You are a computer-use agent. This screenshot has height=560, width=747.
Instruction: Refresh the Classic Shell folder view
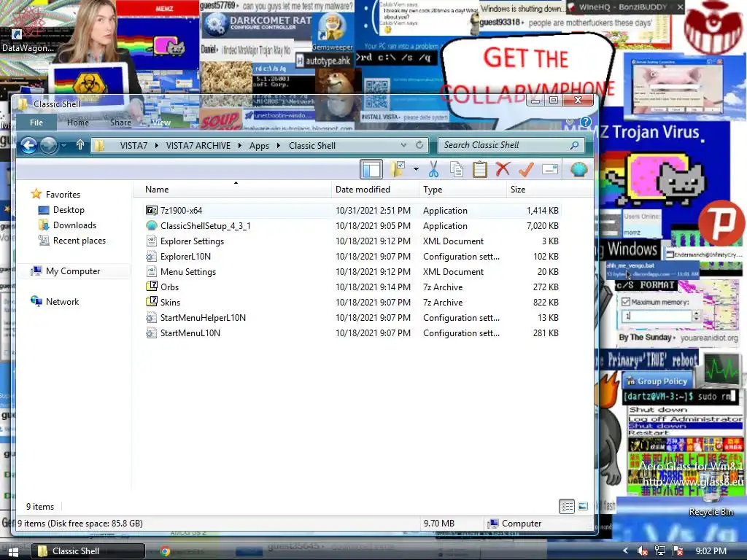(x=419, y=145)
